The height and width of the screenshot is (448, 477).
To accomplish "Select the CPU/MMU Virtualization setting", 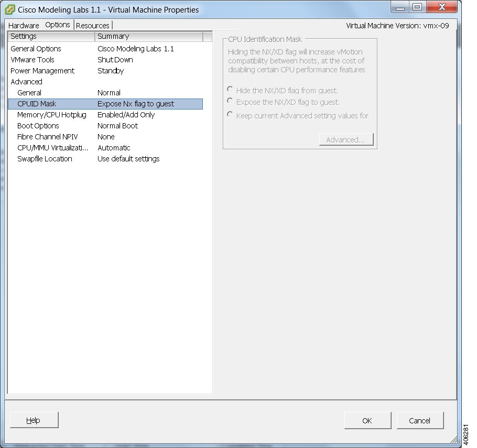I will (105, 148).
